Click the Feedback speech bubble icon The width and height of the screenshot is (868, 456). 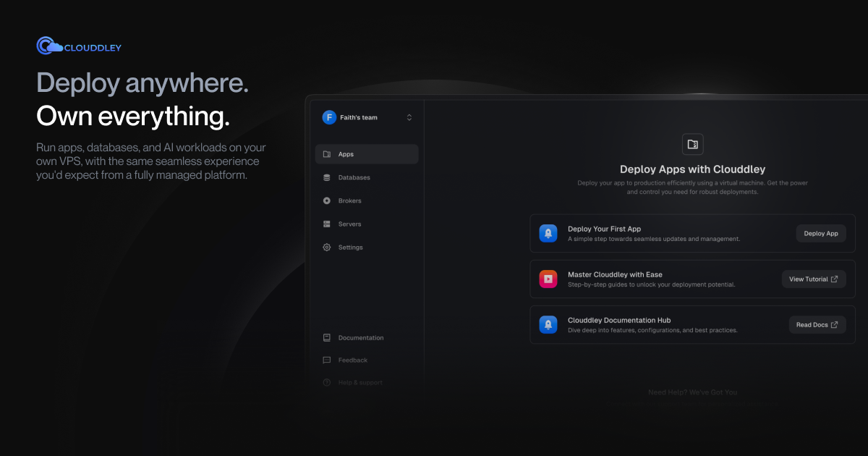(327, 360)
